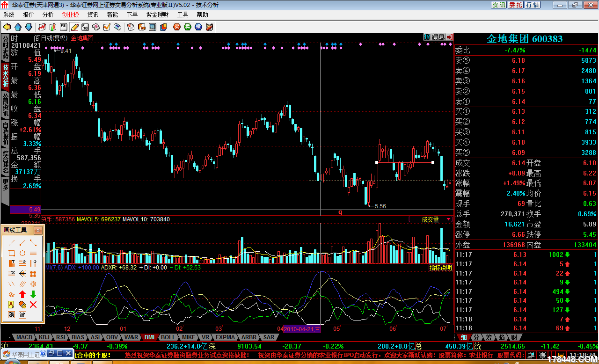Select the circle drawing tool

(22, 253)
